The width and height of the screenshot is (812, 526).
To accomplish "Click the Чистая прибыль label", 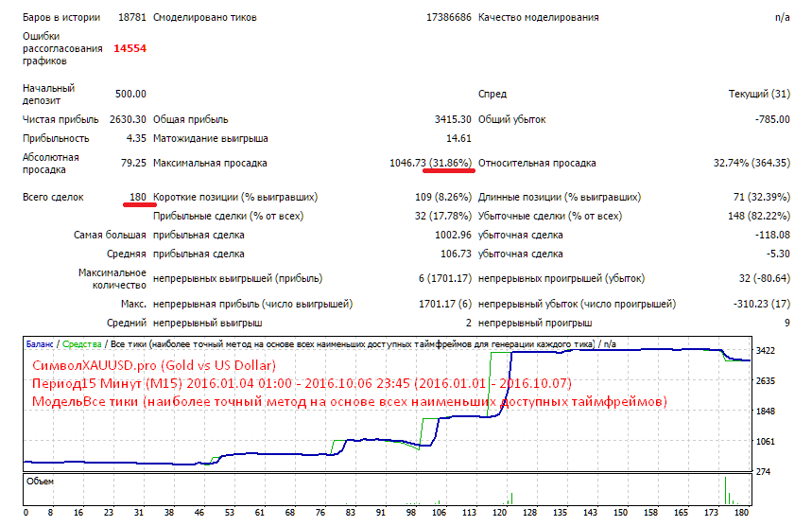I will point(60,119).
